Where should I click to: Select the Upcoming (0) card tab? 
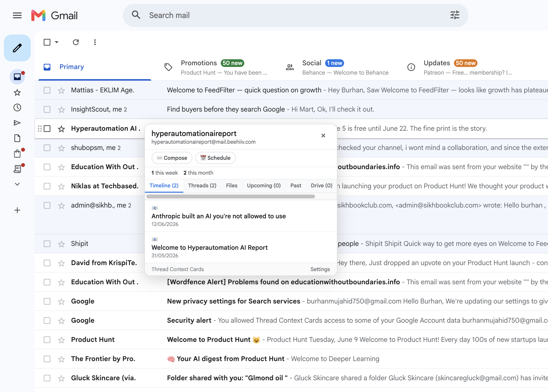coord(264,185)
